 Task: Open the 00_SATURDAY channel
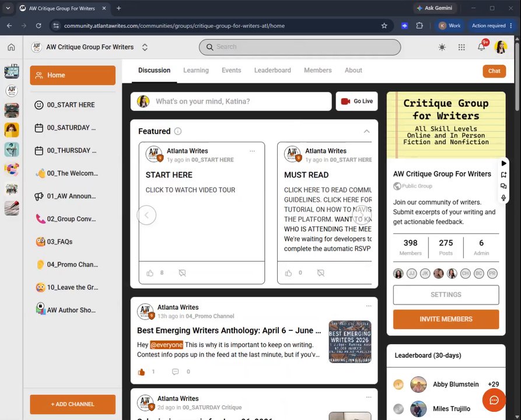click(x=73, y=128)
